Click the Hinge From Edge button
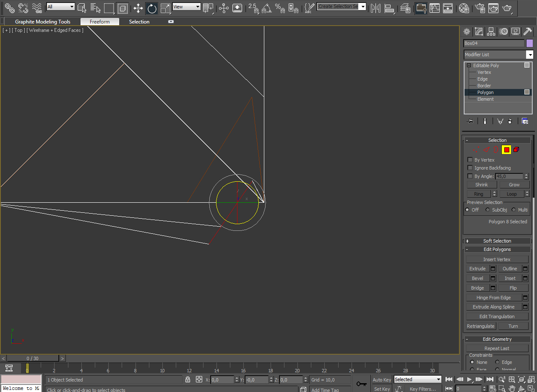Screen dimensions: 537x392 [493, 298]
